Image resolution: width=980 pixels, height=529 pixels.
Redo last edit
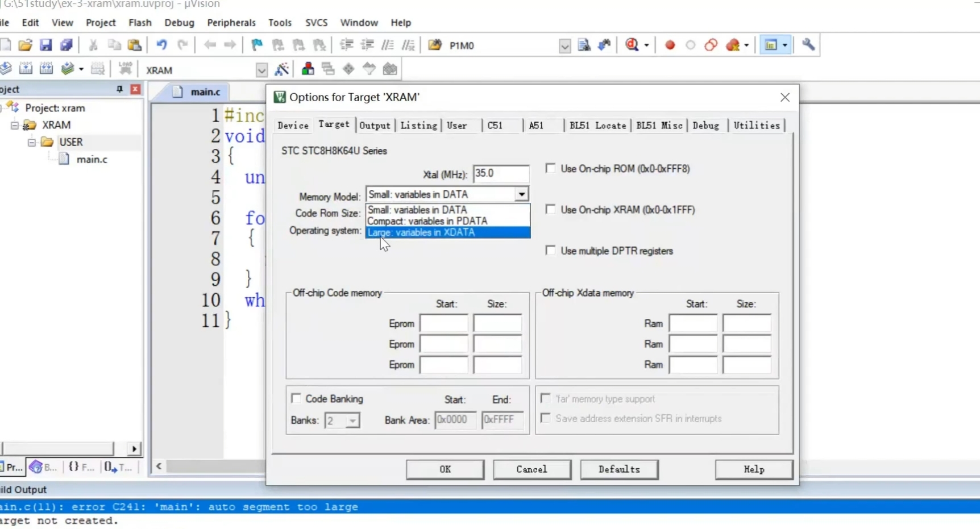[x=182, y=45]
